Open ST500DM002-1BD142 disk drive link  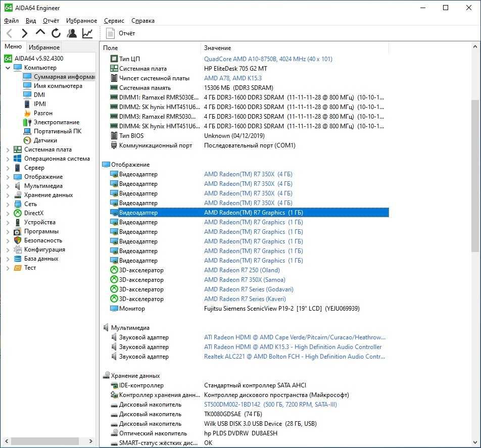tap(270, 405)
